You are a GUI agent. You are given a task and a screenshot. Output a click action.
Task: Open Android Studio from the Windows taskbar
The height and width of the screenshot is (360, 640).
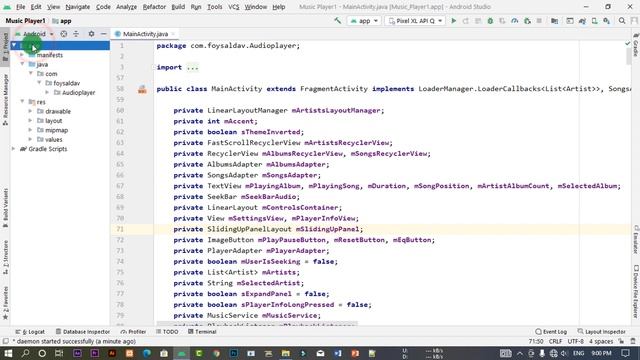point(181,353)
